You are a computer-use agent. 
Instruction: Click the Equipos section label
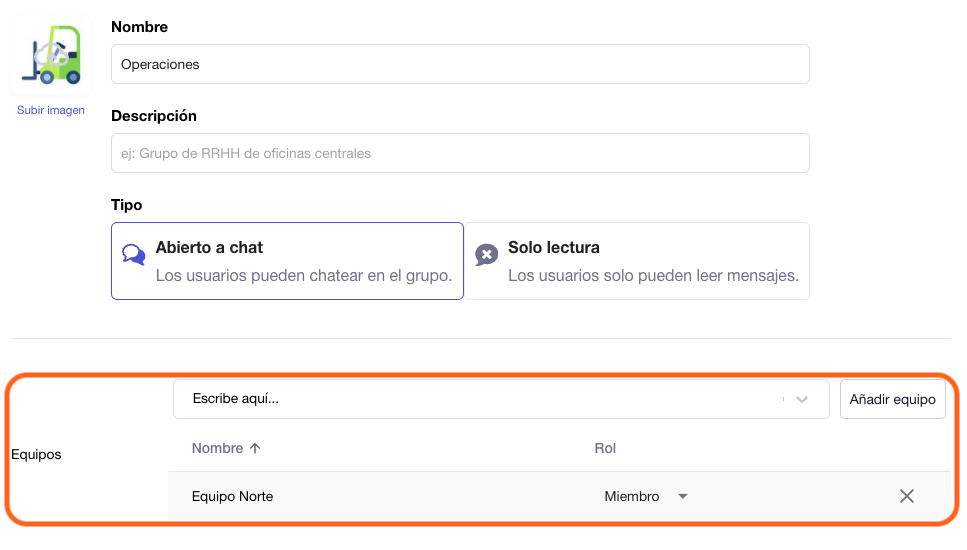[x=36, y=454]
